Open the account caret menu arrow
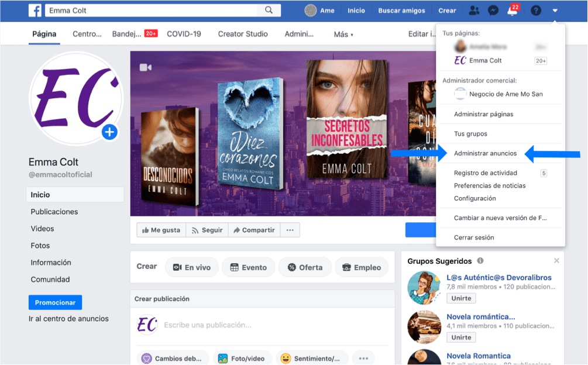 (553, 10)
